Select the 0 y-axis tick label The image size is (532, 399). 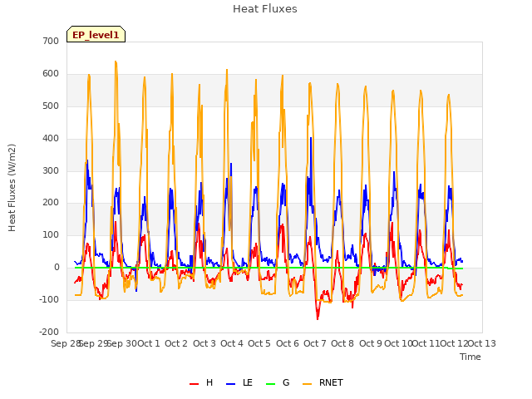click(57, 268)
